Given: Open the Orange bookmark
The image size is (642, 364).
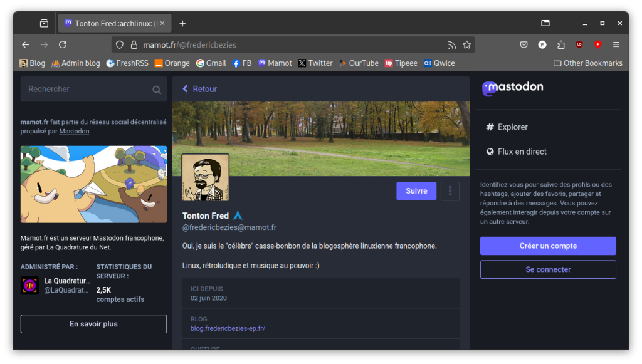Looking at the screenshot, I should click(x=172, y=63).
